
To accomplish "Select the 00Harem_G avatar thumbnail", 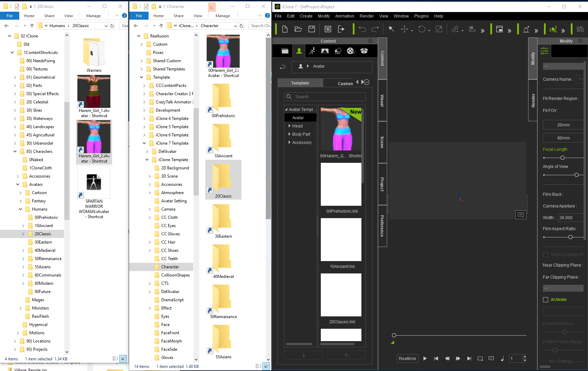I will pos(341,129).
